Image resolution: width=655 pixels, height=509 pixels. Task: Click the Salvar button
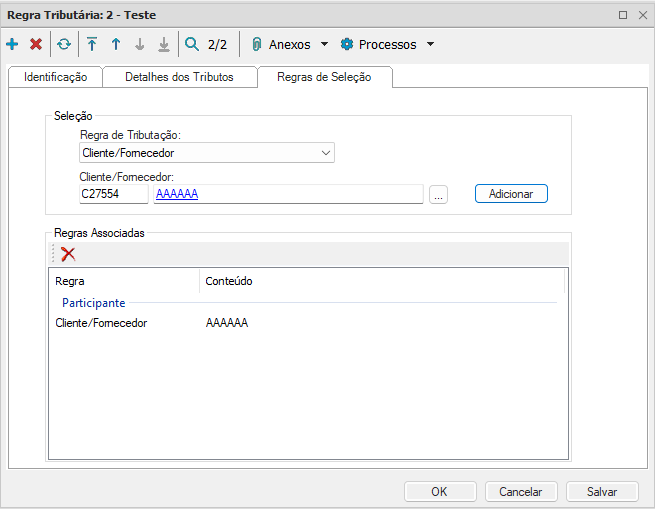pyautogui.click(x=601, y=491)
